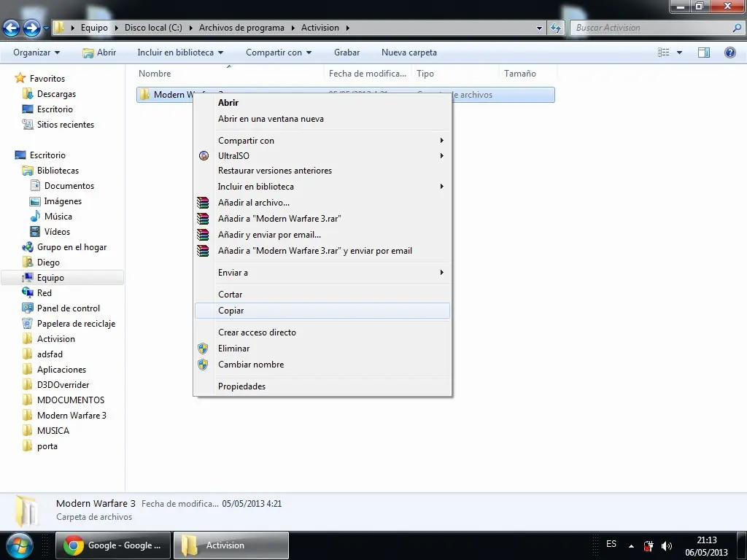Click the refresh button beside address bar

tap(555, 28)
